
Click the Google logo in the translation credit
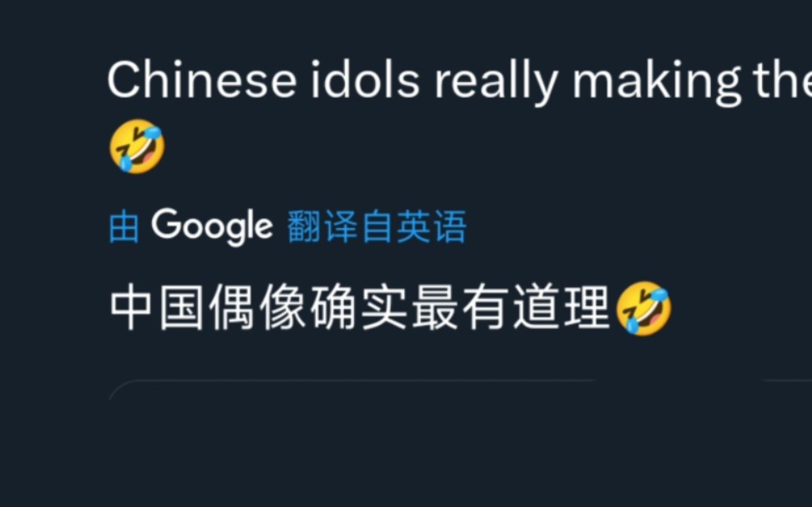click(212, 227)
